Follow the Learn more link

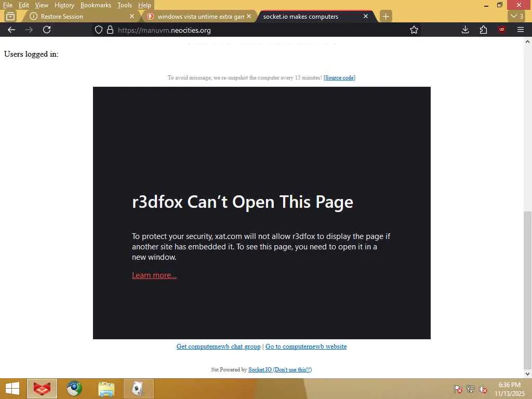coord(154,275)
